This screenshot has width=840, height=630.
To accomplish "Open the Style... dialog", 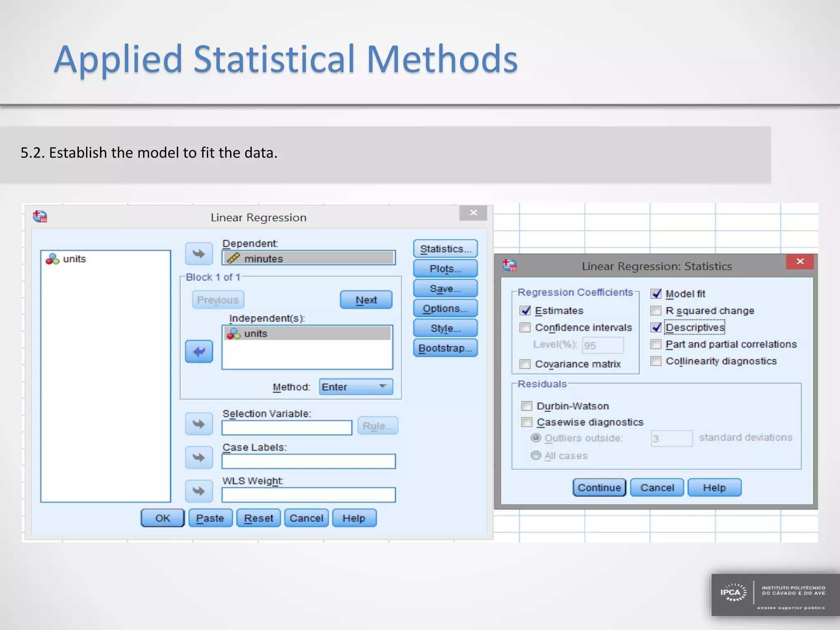I will point(445,328).
